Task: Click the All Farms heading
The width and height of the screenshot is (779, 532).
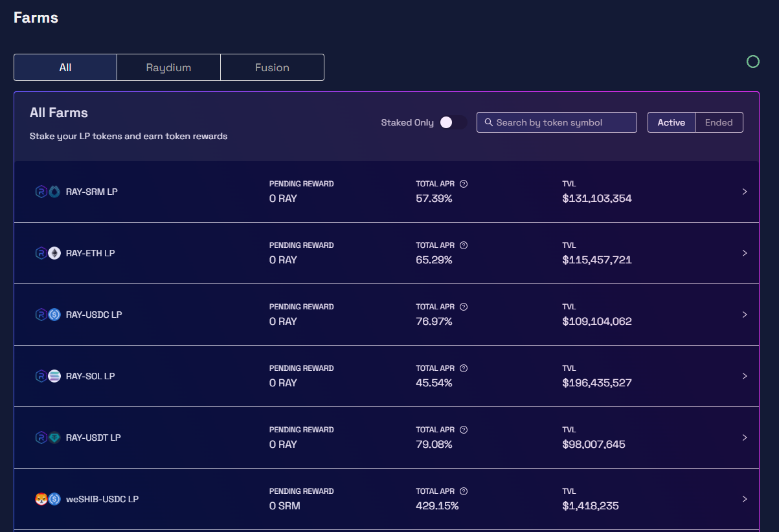Action: point(59,113)
